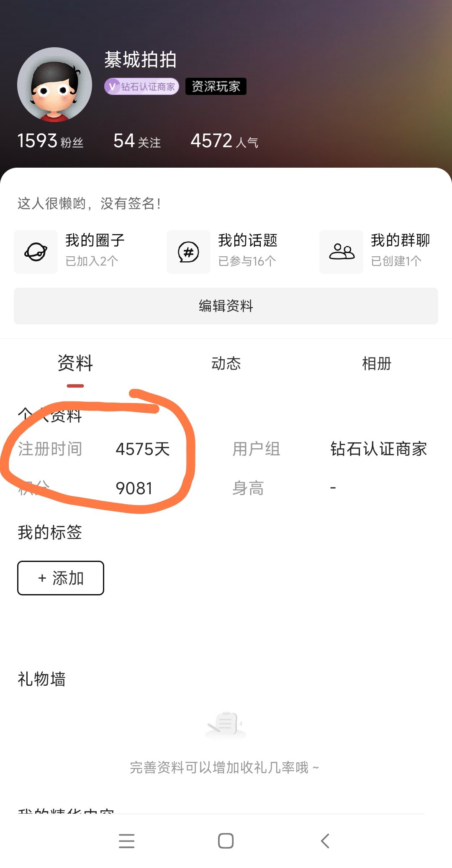Image resolution: width=452 pixels, height=868 pixels.
Task: Tap the 4572 人气 popularity count
Action: tap(224, 141)
